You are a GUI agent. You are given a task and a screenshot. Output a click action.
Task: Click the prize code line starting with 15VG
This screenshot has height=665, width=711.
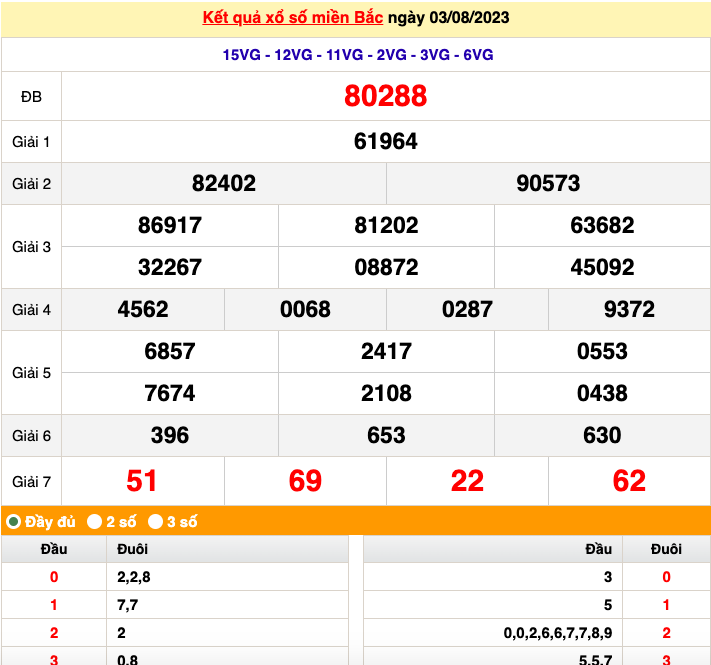pos(357,55)
